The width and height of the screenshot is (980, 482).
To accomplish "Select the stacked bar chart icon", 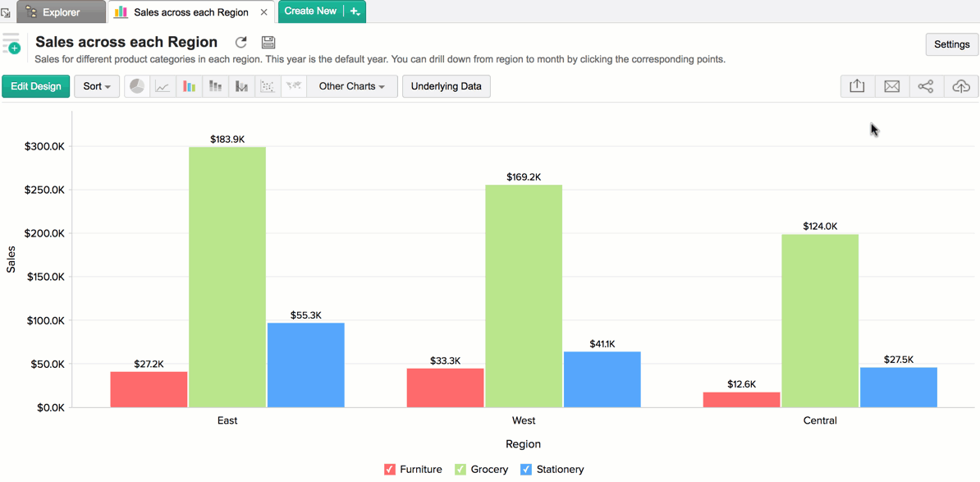I will coord(216,86).
